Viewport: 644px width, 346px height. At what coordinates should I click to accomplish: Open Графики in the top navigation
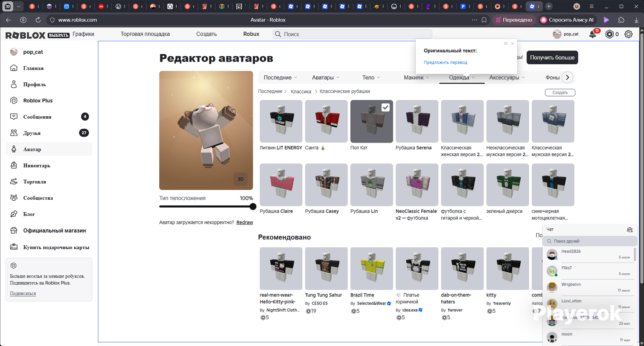coord(83,34)
